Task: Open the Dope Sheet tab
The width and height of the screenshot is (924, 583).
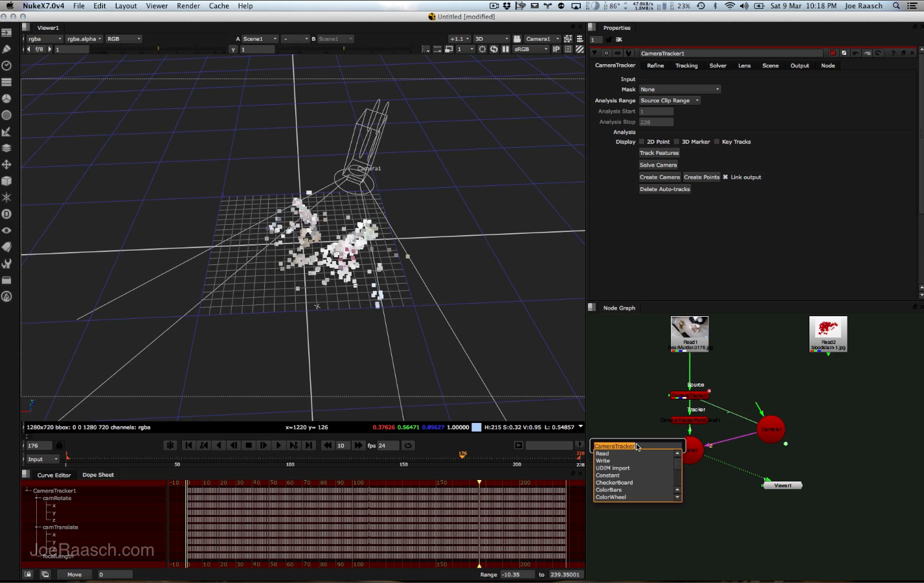Action: [x=98, y=475]
